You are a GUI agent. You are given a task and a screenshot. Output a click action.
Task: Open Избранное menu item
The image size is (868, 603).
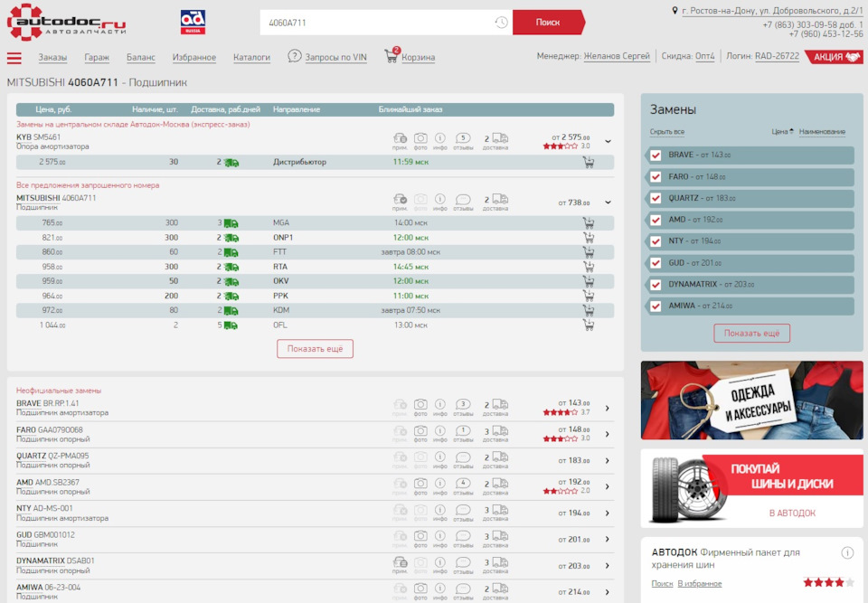(194, 57)
